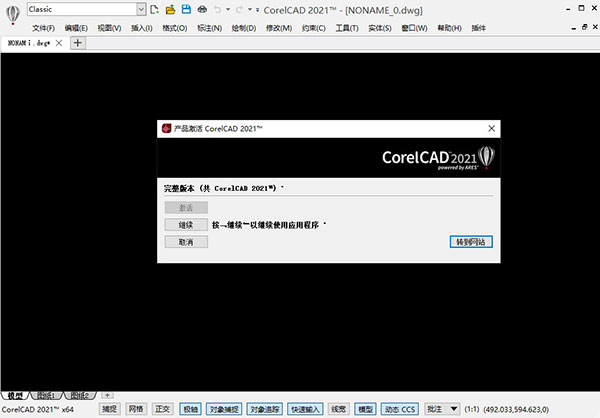Click the 继续 button in activation dialog

pyautogui.click(x=186, y=225)
